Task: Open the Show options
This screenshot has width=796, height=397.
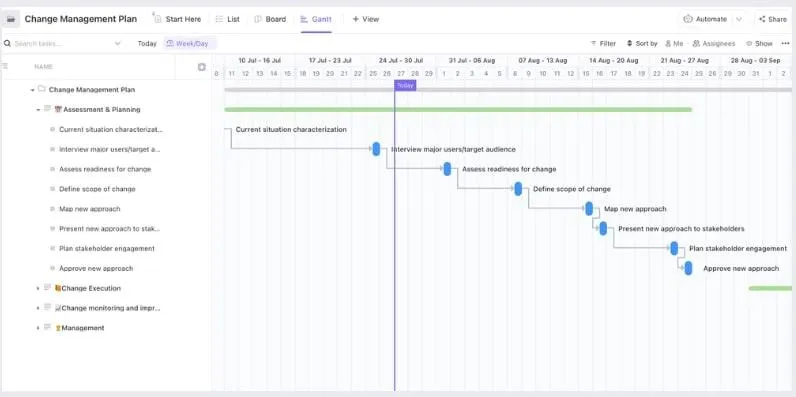Action: [x=759, y=44]
